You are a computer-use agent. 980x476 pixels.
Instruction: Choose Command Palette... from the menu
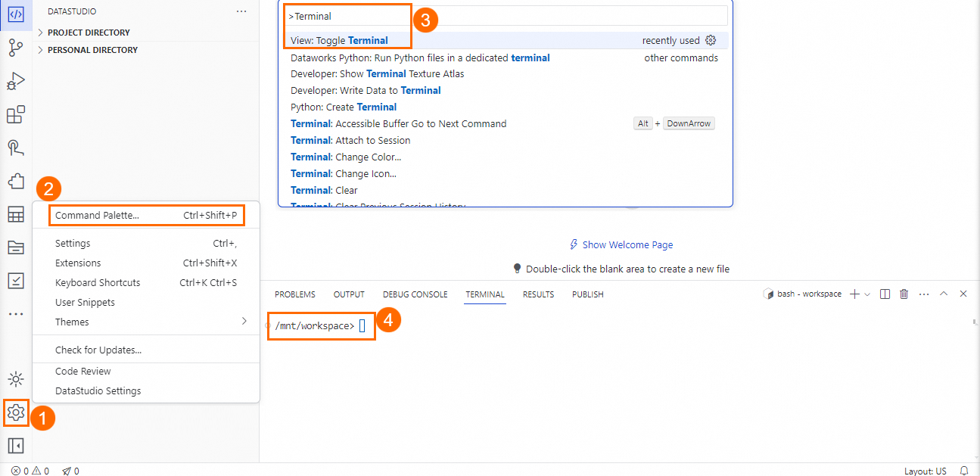[x=147, y=216]
